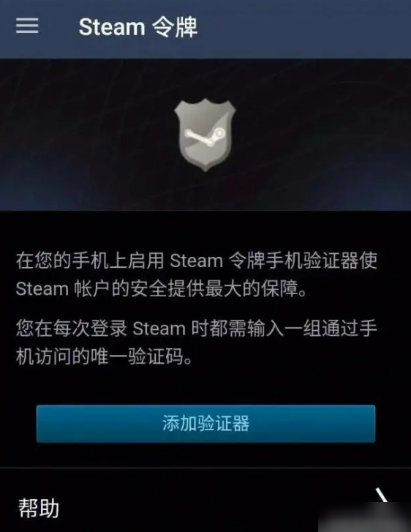This screenshot has height=532, width=411.
Task: Show the side drawer via three-line icon
Action: point(27,26)
